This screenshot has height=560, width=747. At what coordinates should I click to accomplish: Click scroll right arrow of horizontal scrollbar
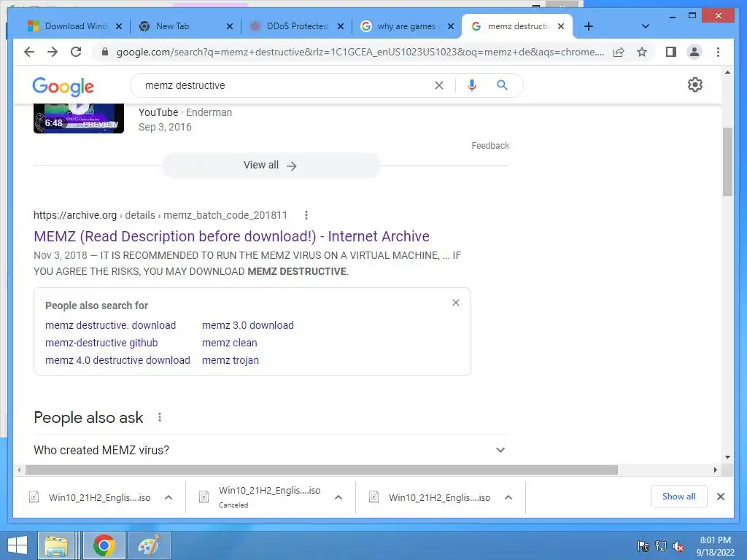pyautogui.click(x=715, y=470)
